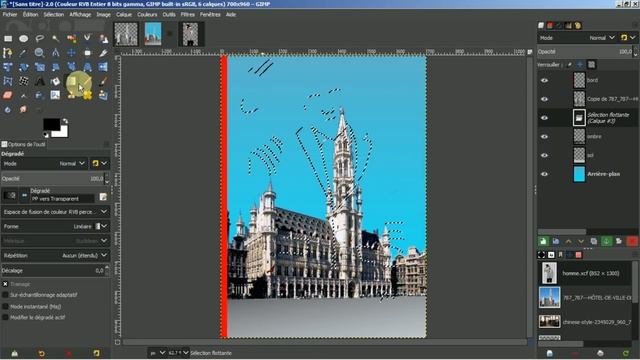Viewport: 640px width, 360px height.
Task: Select the Measure compass tool
Action: point(56,53)
